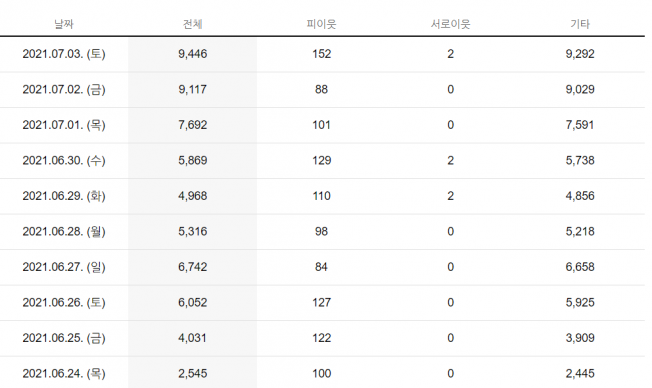Click the 기타 value 9,292
This screenshot has width=652, height=388.
tap(580, 54)
